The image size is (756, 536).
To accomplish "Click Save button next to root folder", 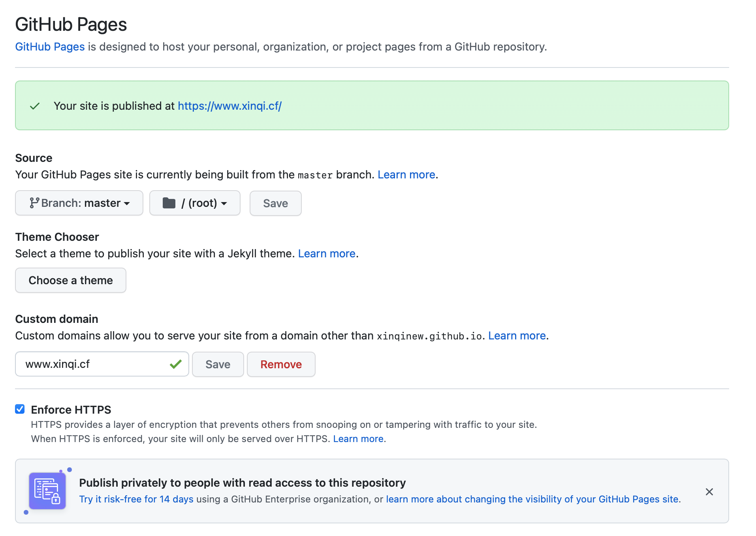I will tap(275, 203).
